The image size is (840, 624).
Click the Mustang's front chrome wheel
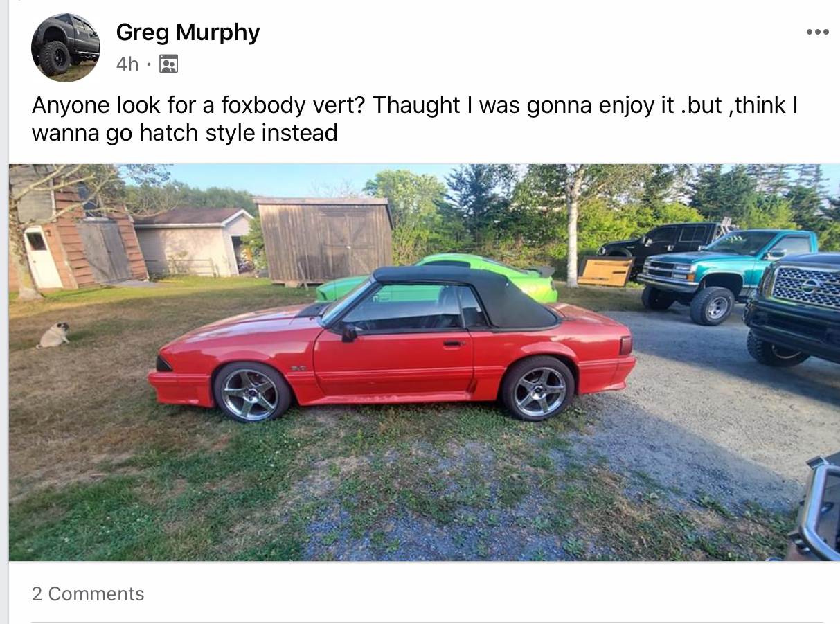click(x=251, y=393)
